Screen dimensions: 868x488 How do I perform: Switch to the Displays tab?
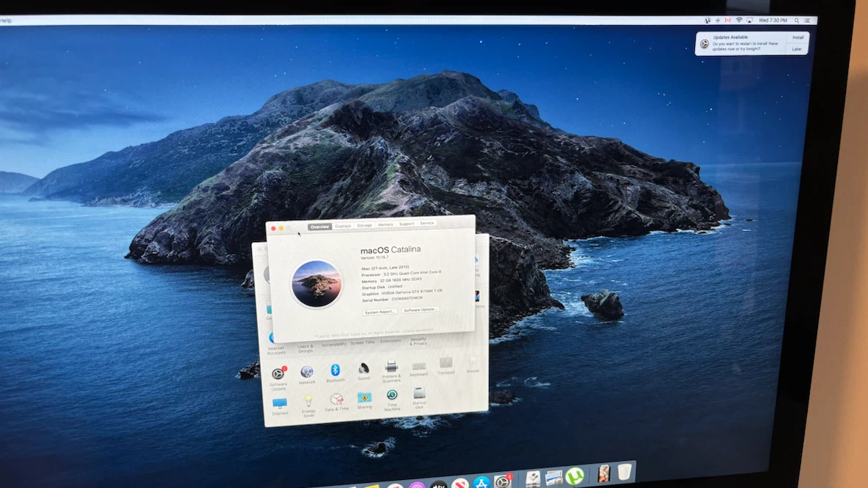tap(343, 226)
